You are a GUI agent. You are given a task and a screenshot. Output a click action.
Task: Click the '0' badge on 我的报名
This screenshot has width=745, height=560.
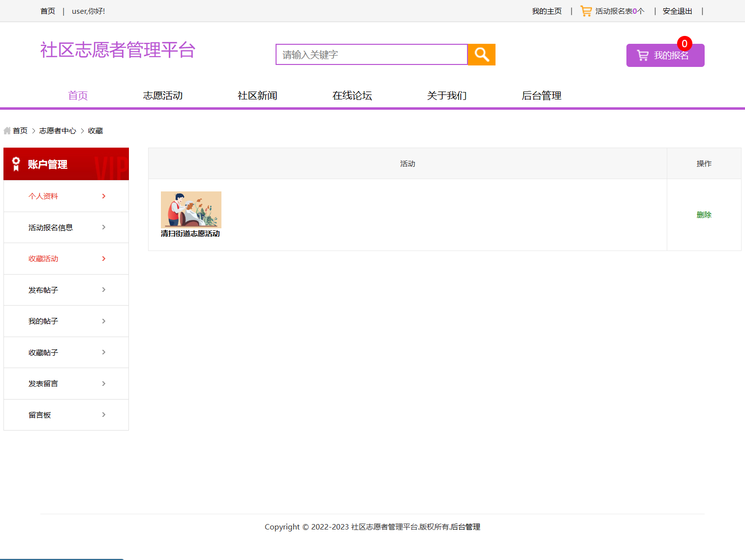[684, 44]
